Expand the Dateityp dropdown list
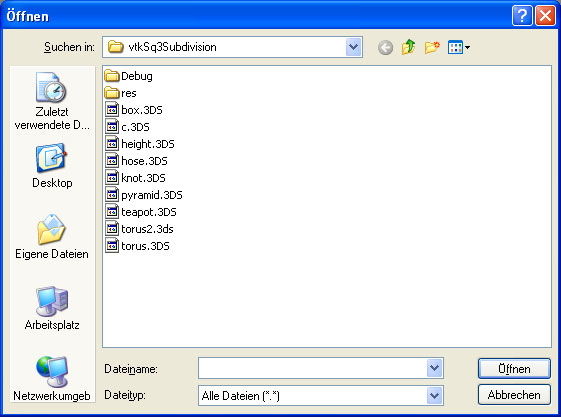Screen dimensions: 561x417 [x=434, y=396]
